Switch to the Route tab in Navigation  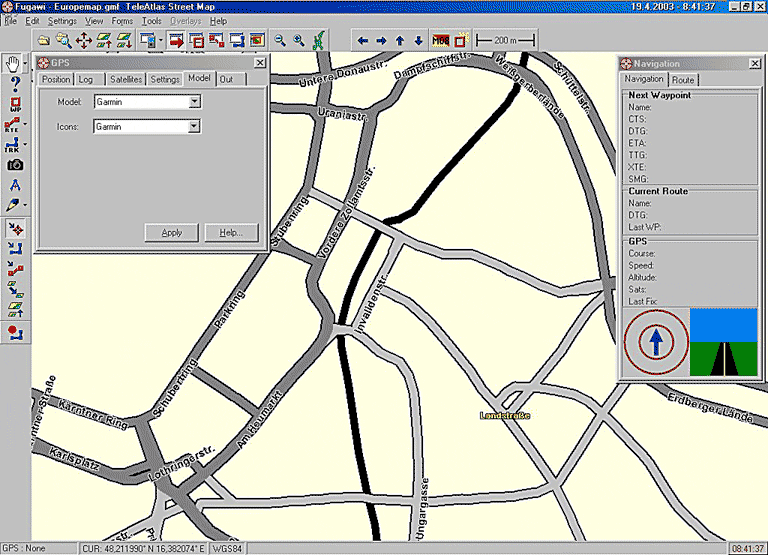point(683,79)
